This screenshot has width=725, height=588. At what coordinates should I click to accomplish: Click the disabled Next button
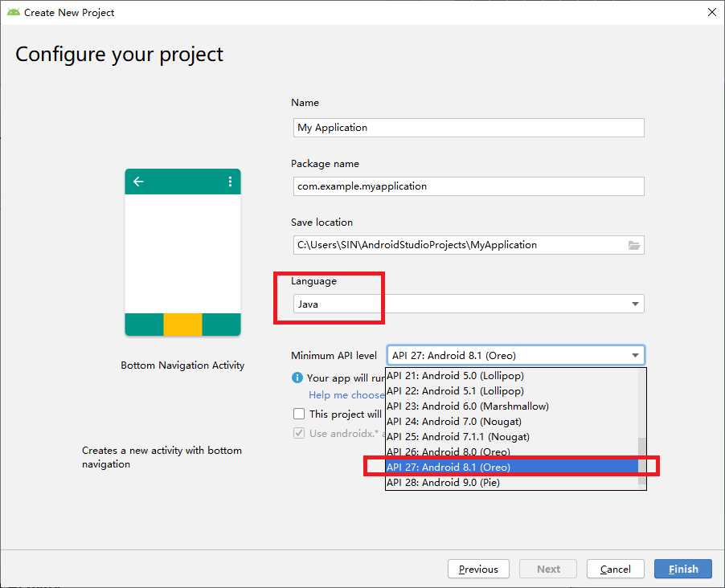point(548,569)
